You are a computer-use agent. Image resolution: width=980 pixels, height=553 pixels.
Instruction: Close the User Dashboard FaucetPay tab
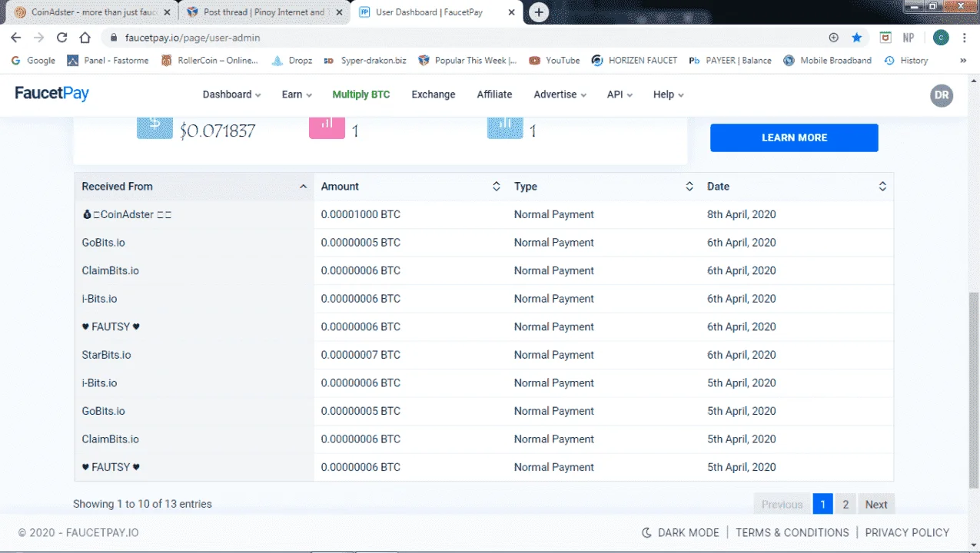pos(511,12)
